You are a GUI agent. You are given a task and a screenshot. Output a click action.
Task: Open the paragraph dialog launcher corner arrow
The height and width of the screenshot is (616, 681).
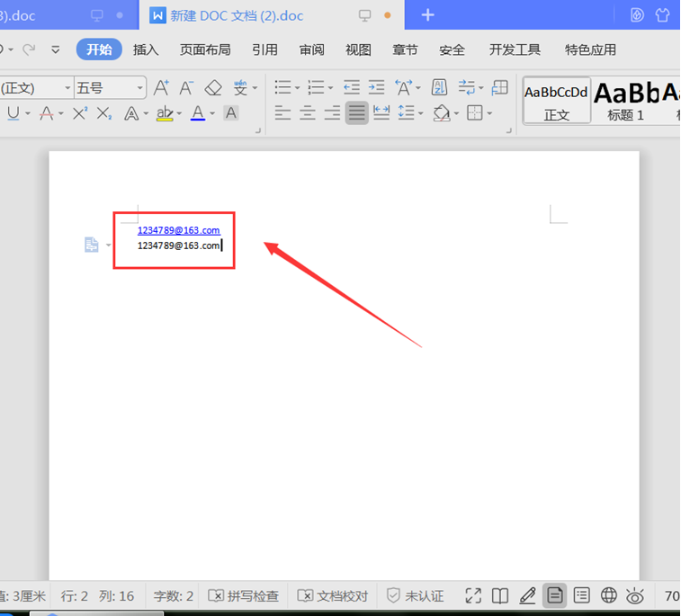(x=509, y=130)
